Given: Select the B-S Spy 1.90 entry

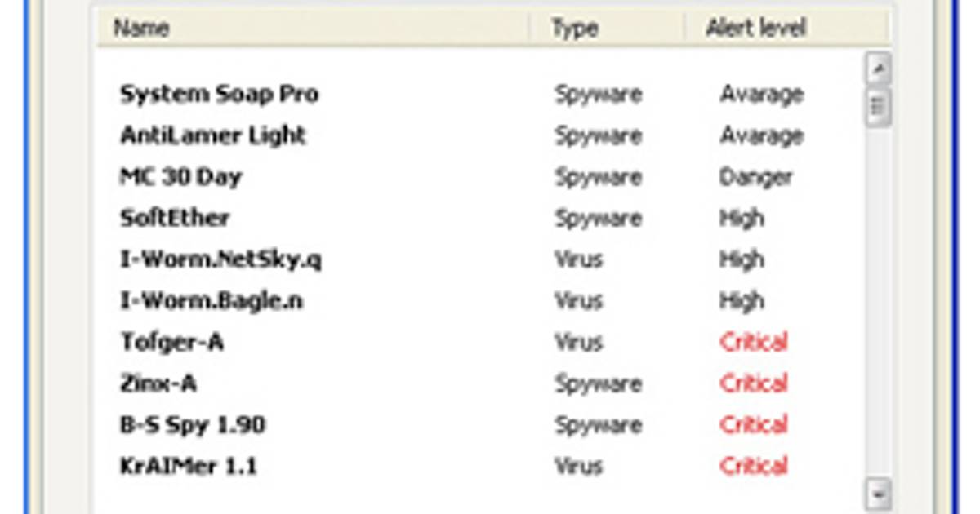Looking at the screenshot, I should (x=193, y=425).
